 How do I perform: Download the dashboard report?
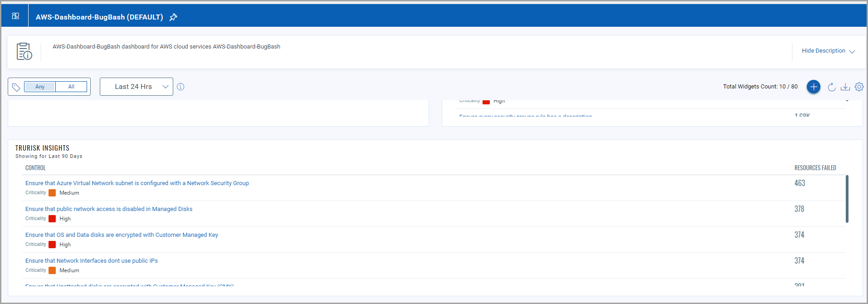click(x=845, y=87)
